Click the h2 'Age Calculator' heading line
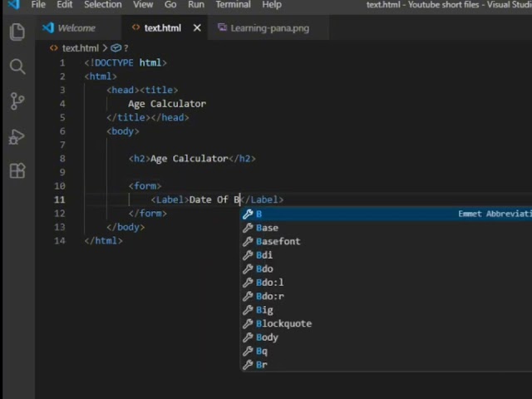Screen dimensions: 532x399 (x=192, y=159)
